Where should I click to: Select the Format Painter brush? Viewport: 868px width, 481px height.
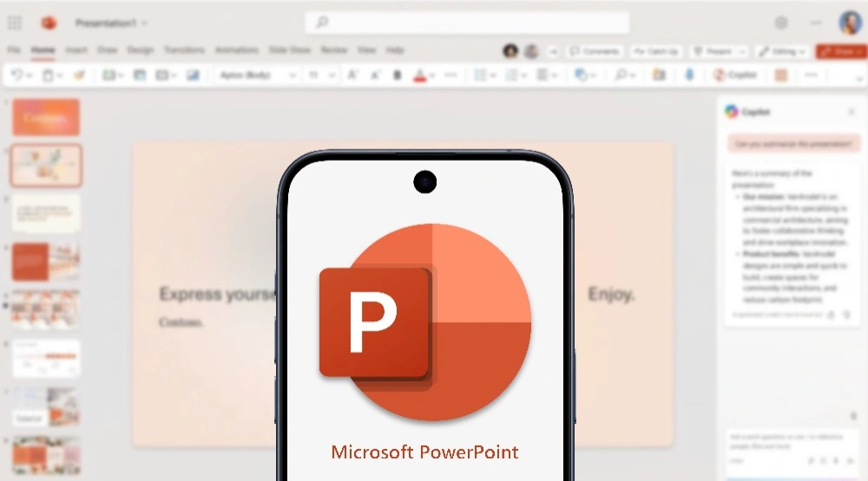point(79,75)
